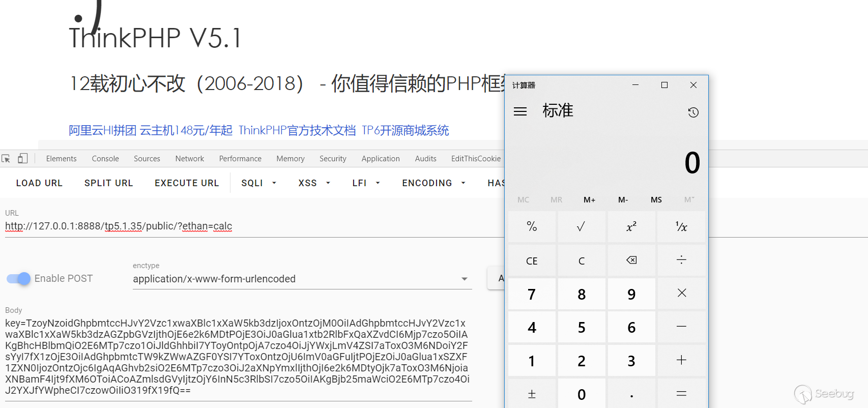
Task: Open the ThinkPHP官方技术文档 link
Action: pyautogui.click(x=297, y=131)
